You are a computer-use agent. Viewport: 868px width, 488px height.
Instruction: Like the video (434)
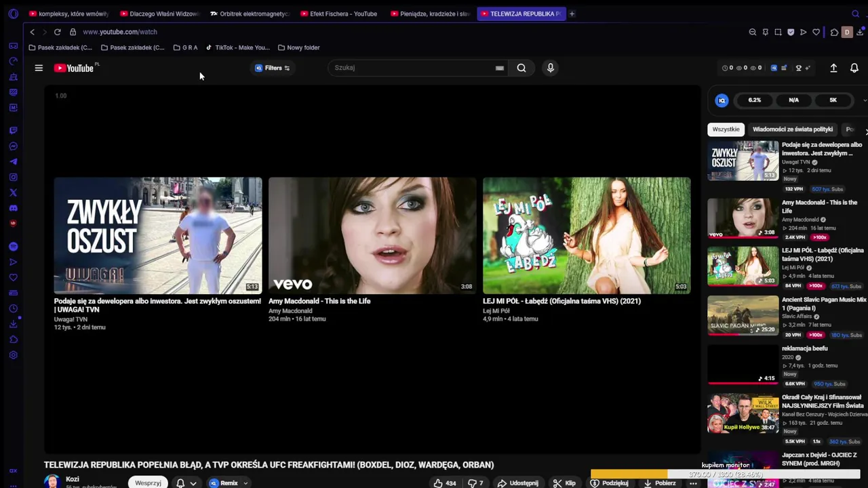coord(445,483)
